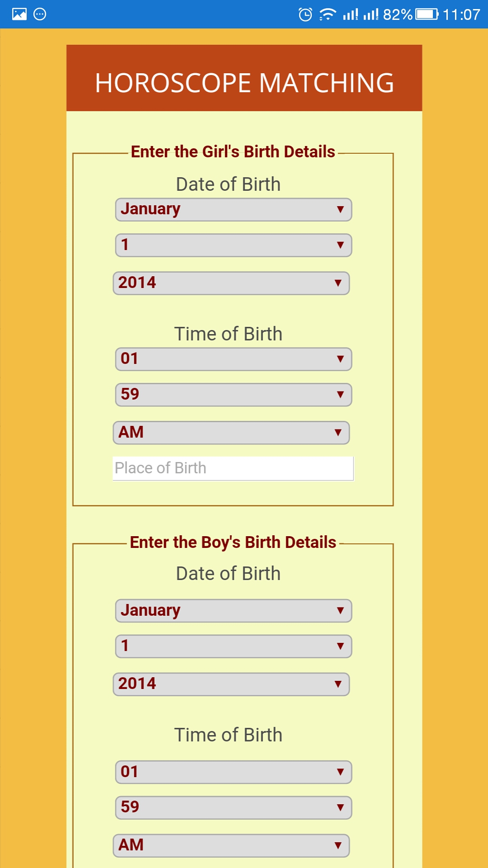Expand the girl's birth hour selector

pos(233,359)
